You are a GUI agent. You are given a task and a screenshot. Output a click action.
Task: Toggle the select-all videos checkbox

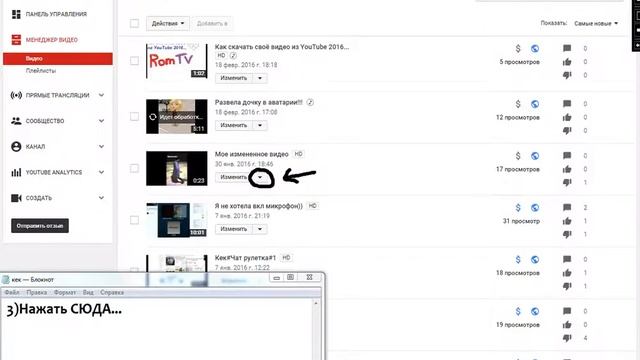pos(134,23)
